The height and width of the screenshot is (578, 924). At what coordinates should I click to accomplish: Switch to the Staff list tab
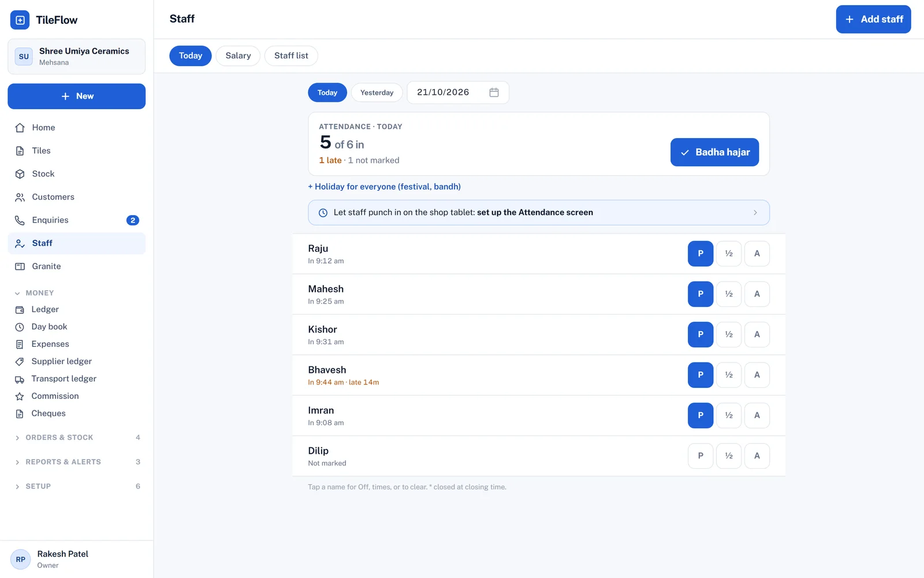click(291, 56)
